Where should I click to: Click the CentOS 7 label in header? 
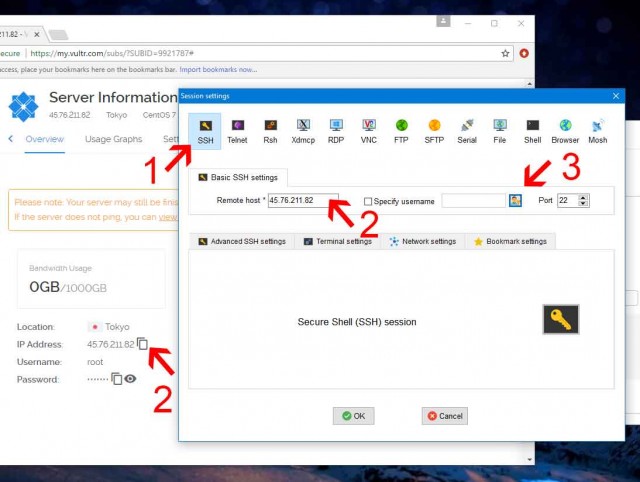(x=159, y=115)
